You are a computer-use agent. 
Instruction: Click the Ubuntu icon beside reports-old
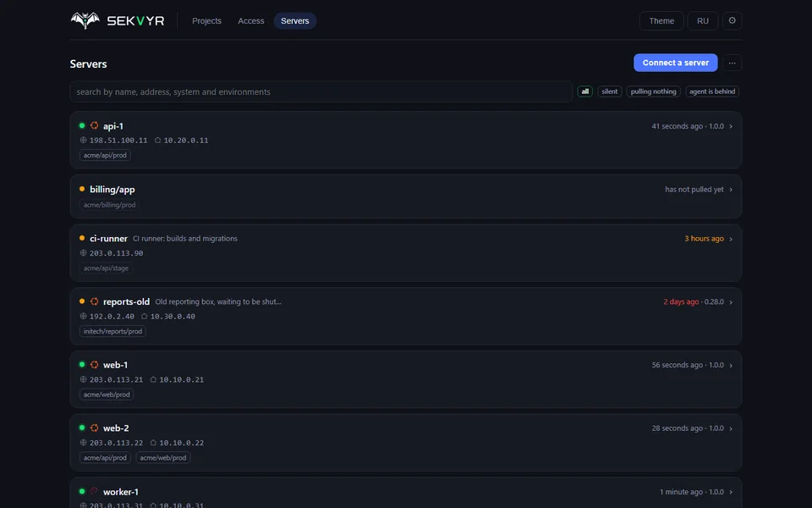[x=94, y=301]
